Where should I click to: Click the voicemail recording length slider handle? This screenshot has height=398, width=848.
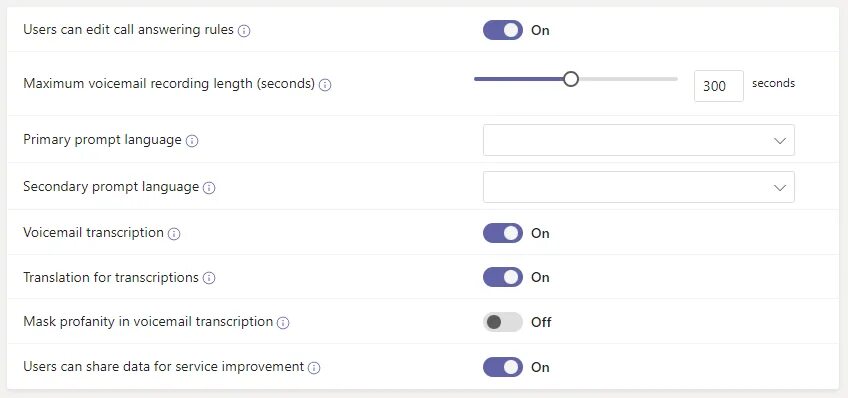[x=571, y=79]
